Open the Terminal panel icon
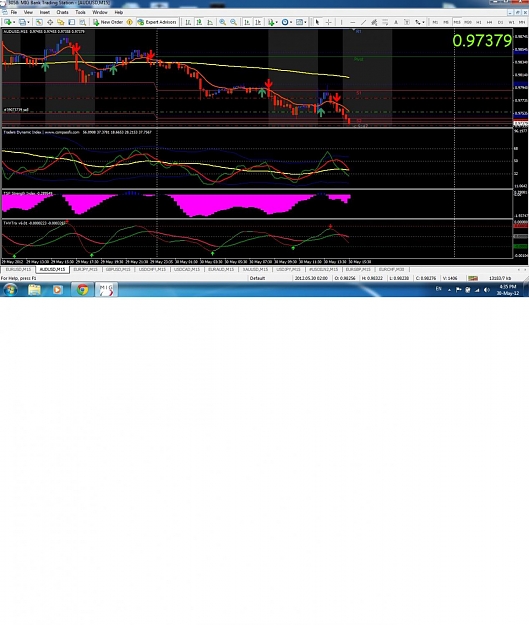 pos(72,22)
